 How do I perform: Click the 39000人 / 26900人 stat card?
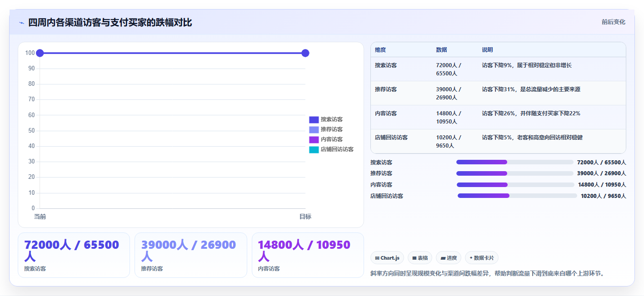(x=191, y=255)
